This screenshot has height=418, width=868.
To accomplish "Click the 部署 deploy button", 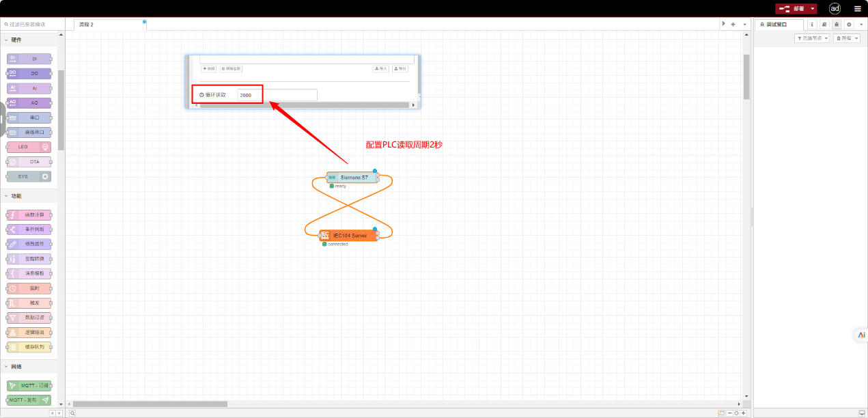I will coord(792,9).
